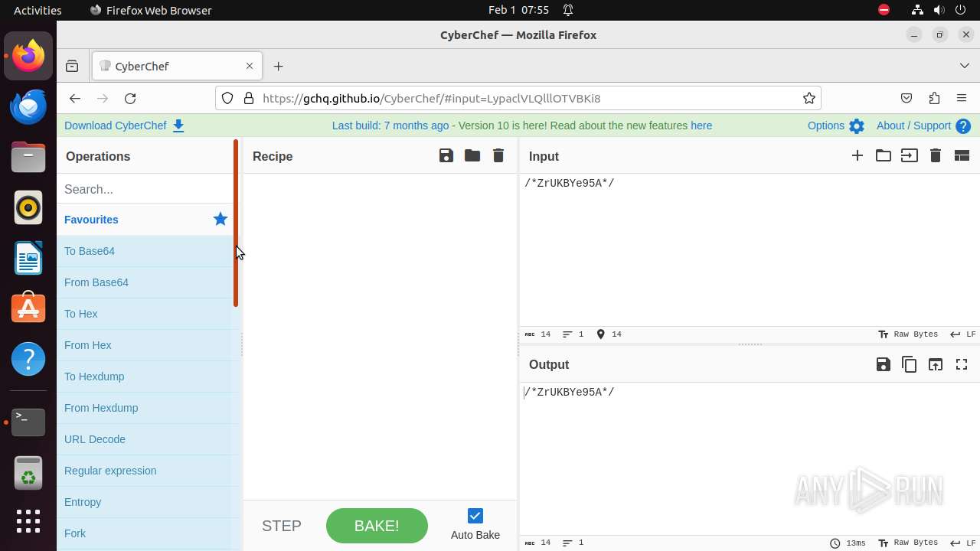Clear the input with the trash icon
The width and height of the screenshot is (980, 551).
(936, 156)
